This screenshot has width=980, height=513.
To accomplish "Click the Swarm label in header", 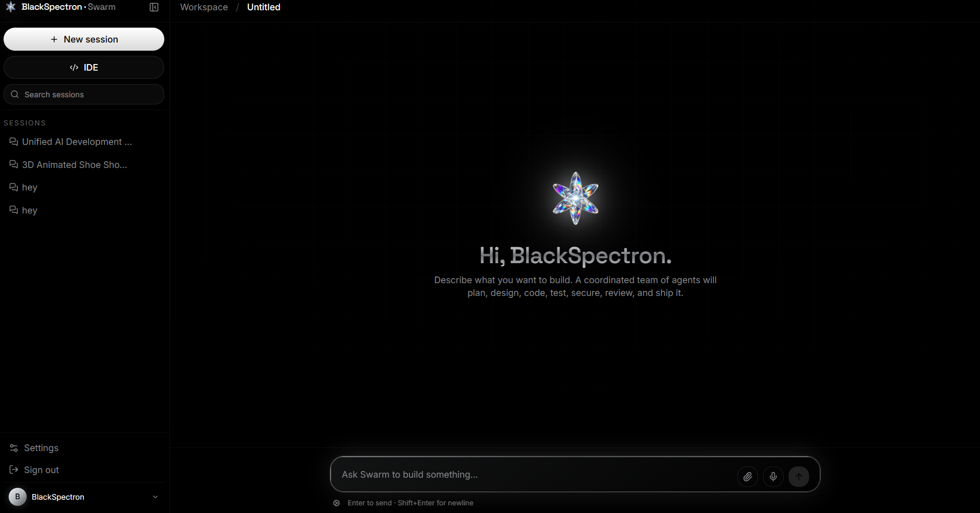I will click(x=101, y=7).
